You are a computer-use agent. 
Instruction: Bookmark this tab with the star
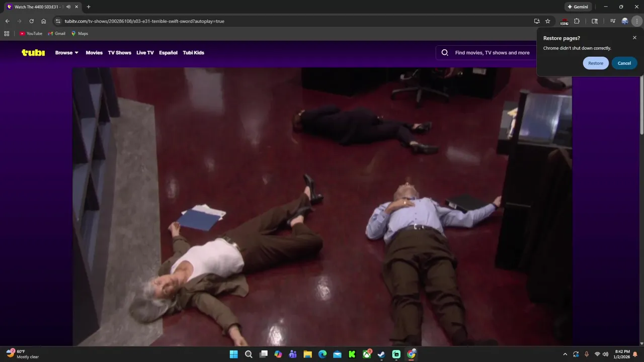[x=548, y=21]
